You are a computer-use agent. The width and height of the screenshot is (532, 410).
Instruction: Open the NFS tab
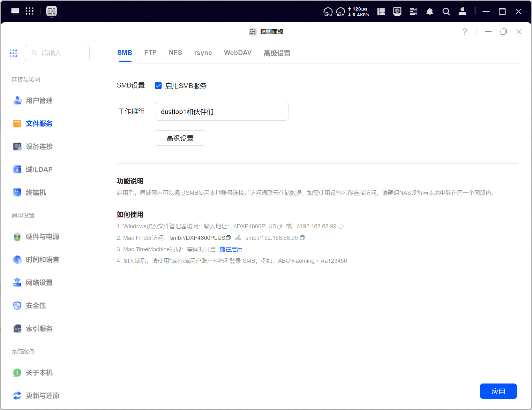tap(175, 53)
